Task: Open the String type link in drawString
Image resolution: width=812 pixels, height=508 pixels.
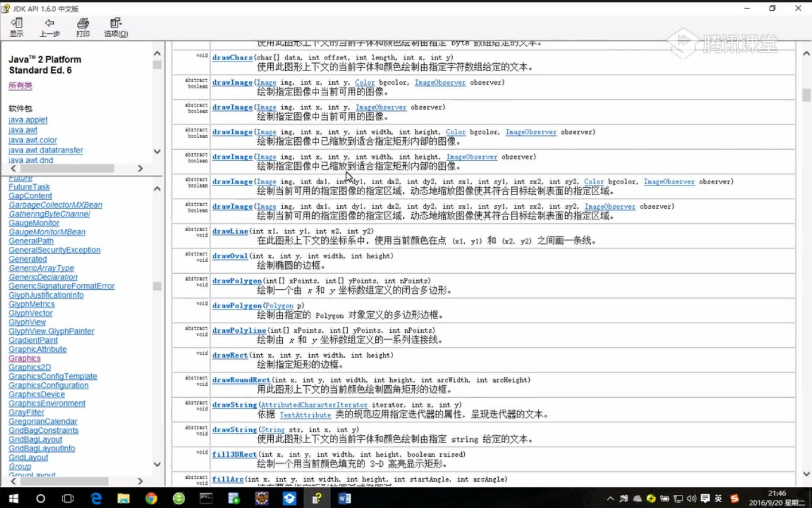Action: point(273,430)
